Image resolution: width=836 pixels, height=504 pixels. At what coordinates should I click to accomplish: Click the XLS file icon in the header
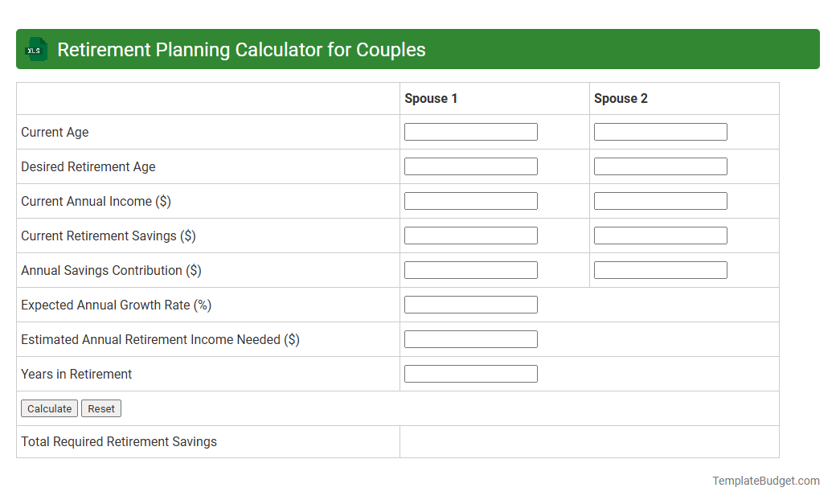[x=35, y=49]
